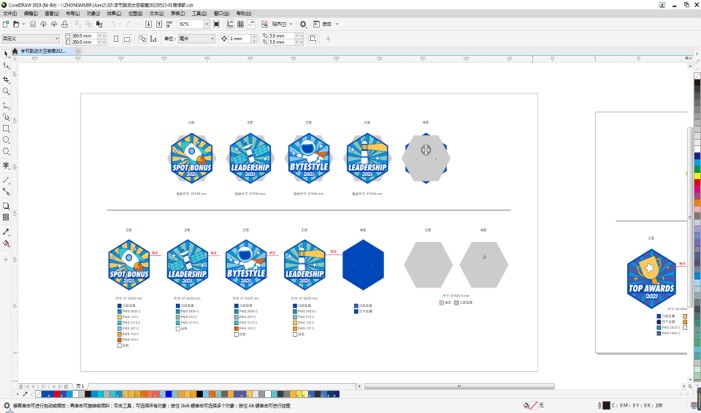Image resolution: width=701 pixels, height=413 pixels.
Task: Open the 帮助 menu
Action: (x=243, y=13)
